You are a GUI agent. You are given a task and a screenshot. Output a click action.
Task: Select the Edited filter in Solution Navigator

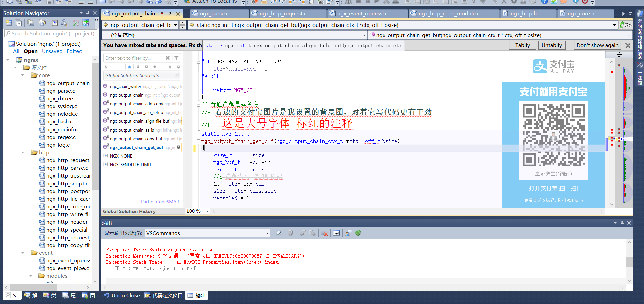coord(74,51)
